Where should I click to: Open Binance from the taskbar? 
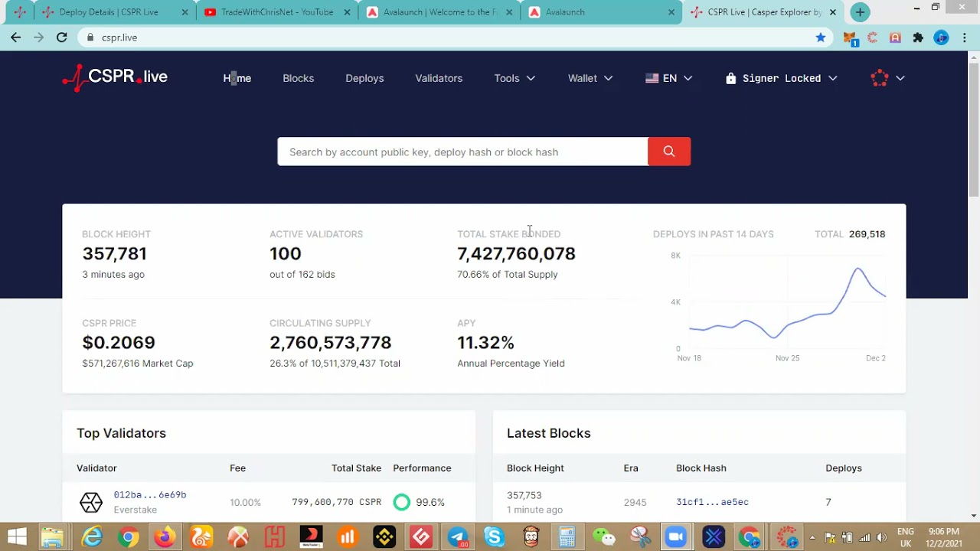coord(384,537)
